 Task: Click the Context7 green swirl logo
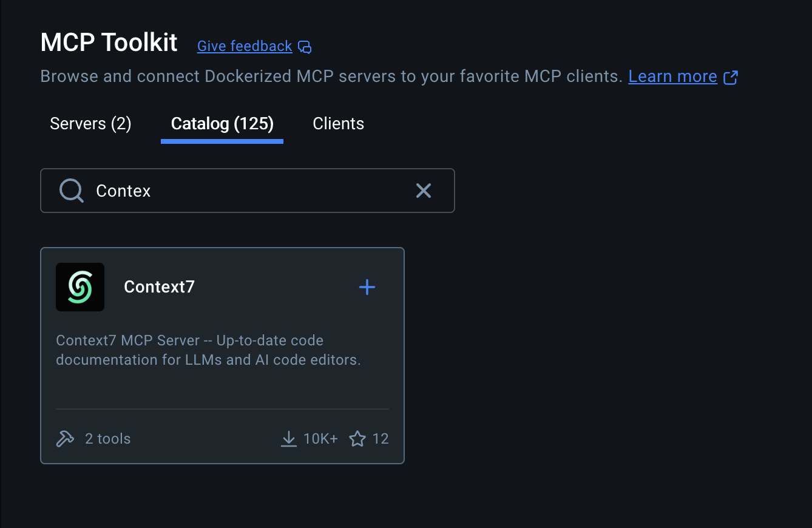[x=80, y=287]
